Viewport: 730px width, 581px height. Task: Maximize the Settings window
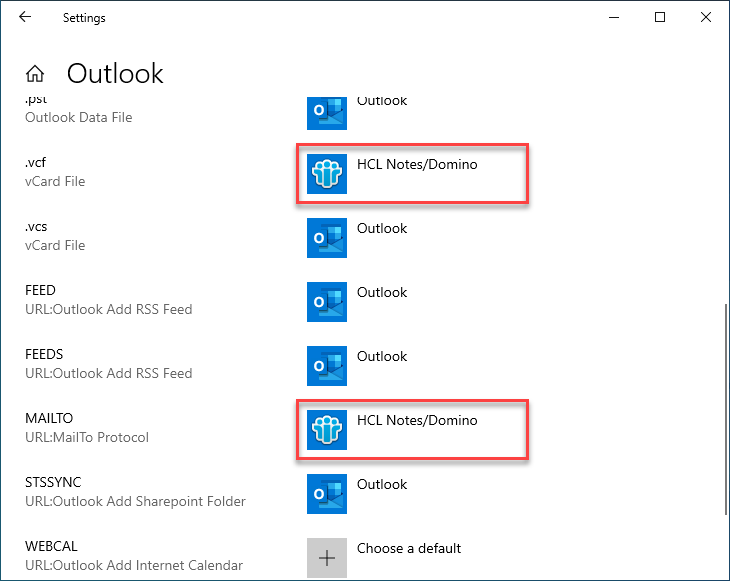[660, 17]
